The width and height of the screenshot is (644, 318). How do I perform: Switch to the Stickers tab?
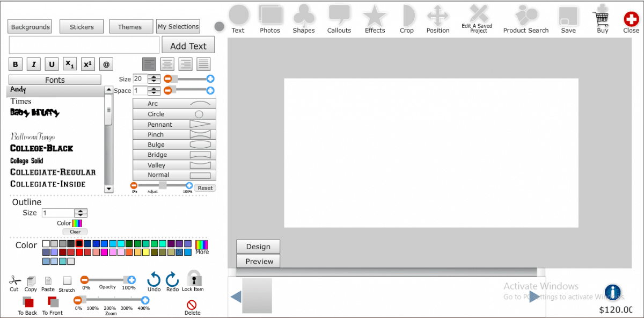tap(82, 26)
